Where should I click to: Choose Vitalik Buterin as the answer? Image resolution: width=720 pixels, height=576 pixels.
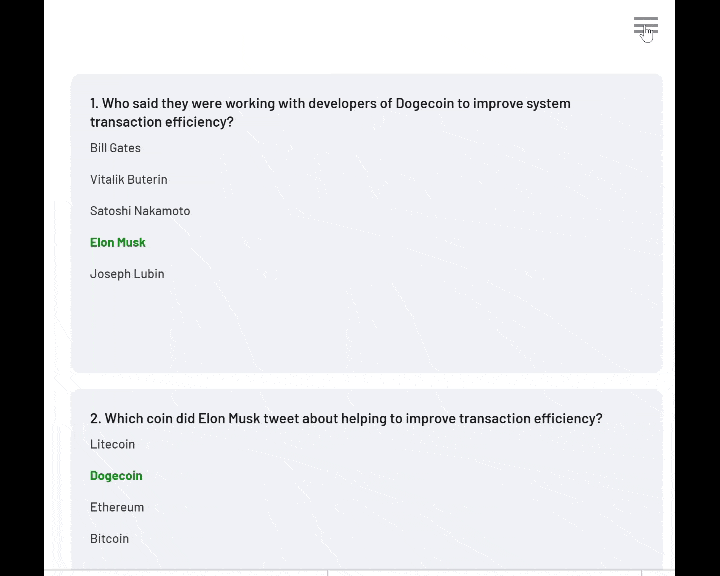129,179
